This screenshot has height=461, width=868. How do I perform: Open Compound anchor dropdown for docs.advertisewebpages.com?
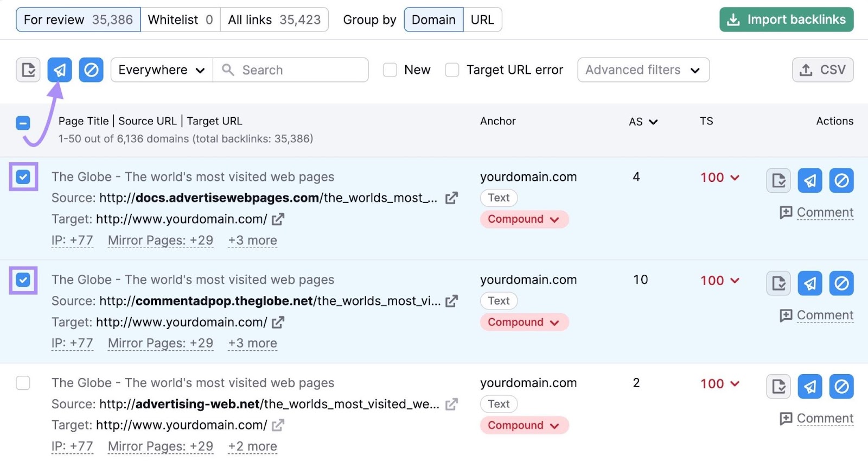[524, 219]
